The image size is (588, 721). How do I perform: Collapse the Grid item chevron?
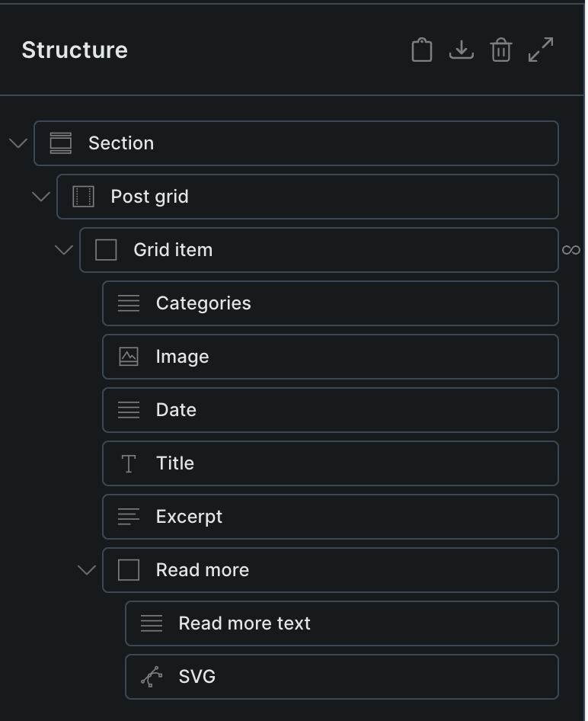(x=64, y=250)
